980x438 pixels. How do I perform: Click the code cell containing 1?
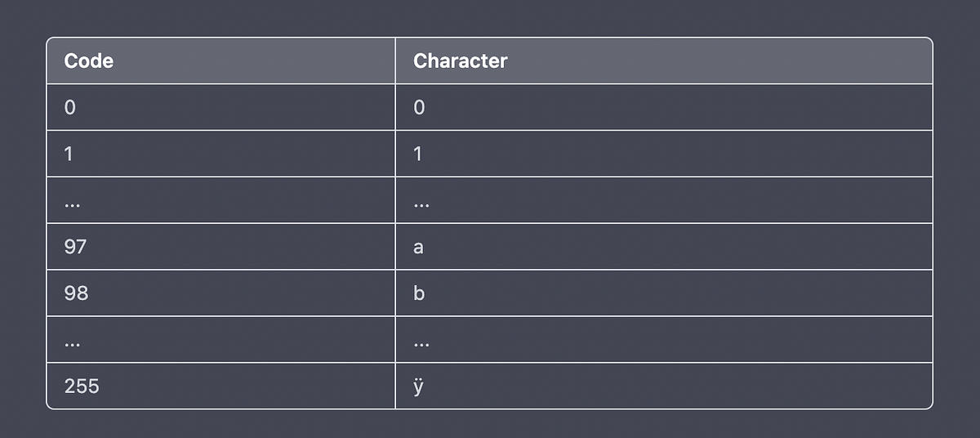69,154
